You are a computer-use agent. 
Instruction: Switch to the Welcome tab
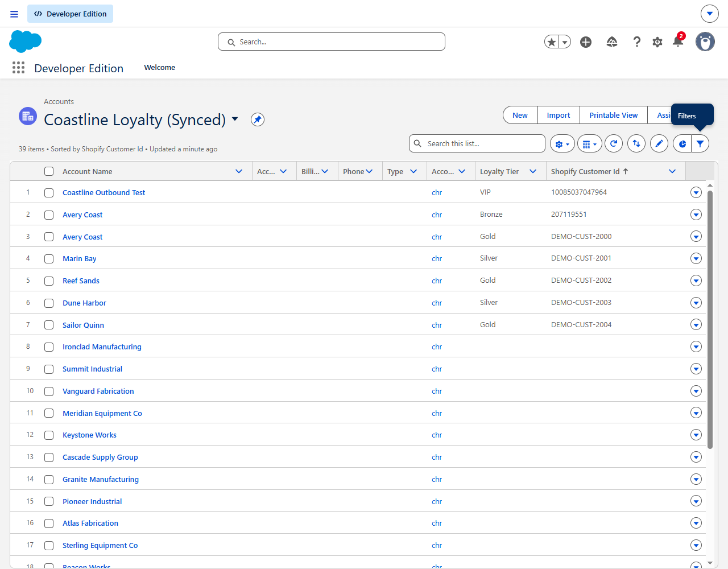[160, 68]
